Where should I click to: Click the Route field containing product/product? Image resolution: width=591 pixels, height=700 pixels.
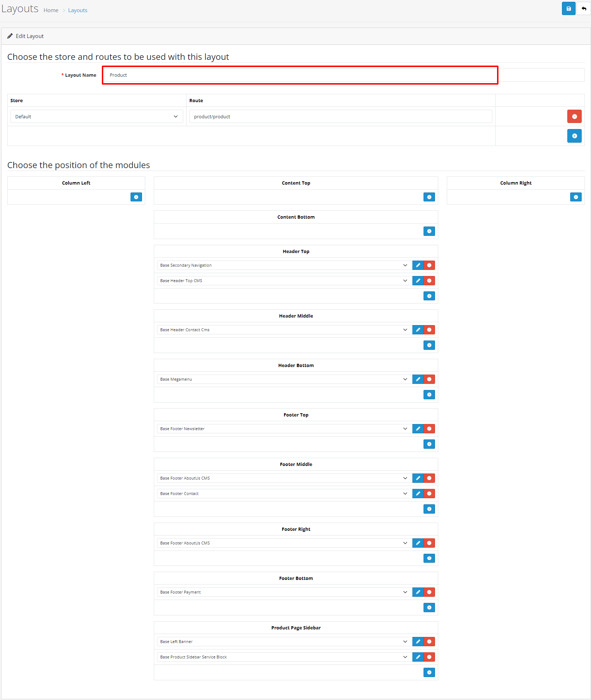coord(340,116)
